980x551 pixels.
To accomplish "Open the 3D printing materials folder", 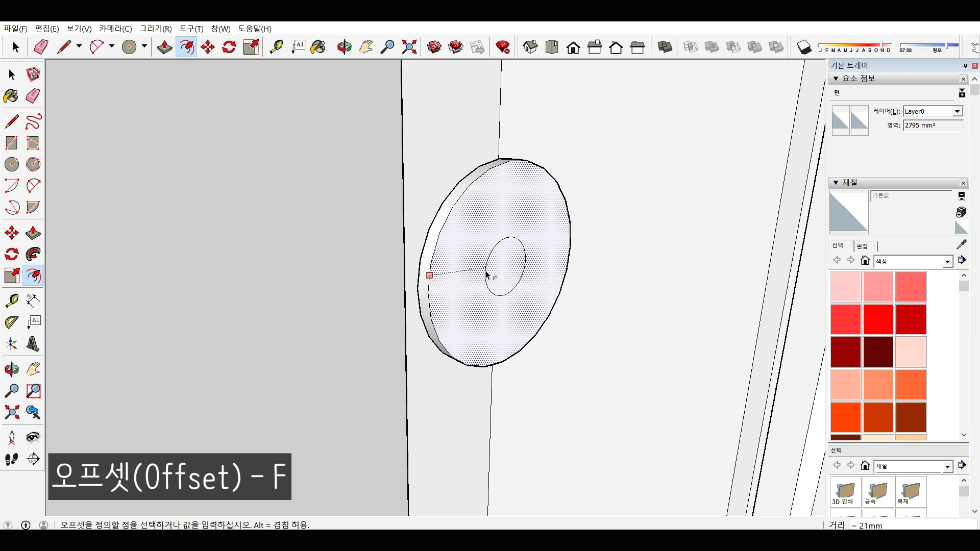I will [x=845, y=492].
